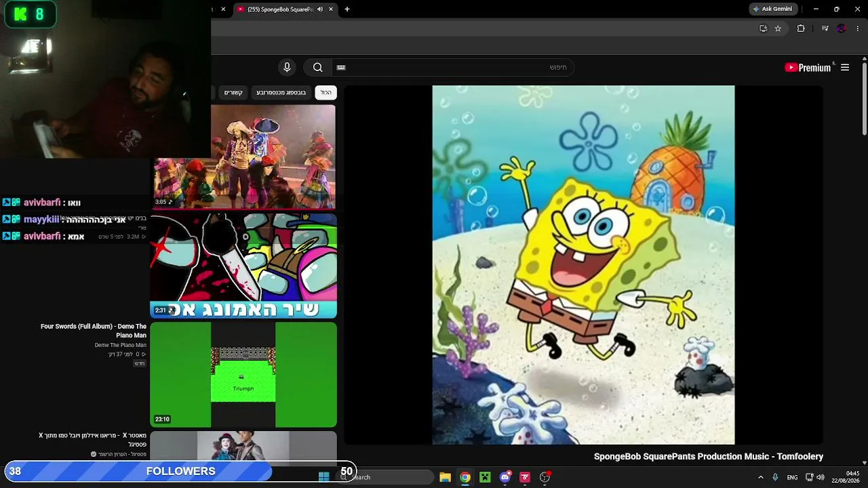This screenshot has width=868, height=488.
Task: Open File Explorer from the taskbar
Action: point(445,477)
